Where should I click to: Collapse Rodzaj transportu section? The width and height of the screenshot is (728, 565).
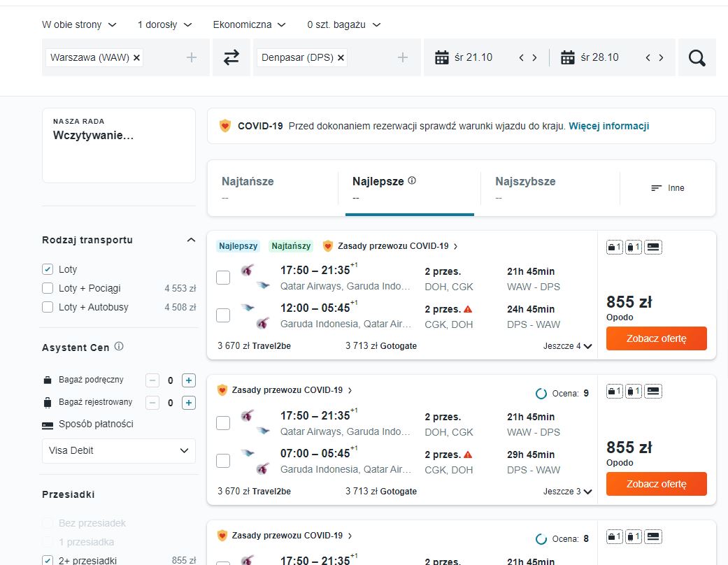point(191,240)
